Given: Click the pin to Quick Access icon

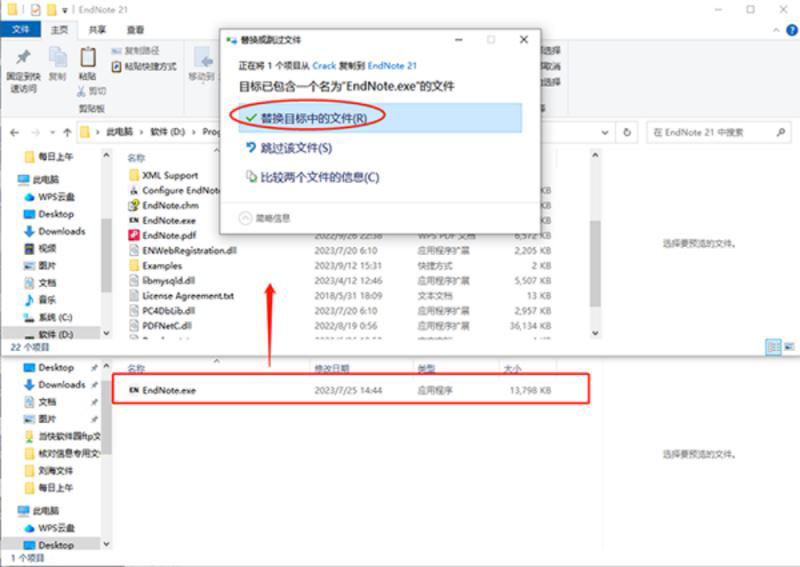Looking at the screenshot, I should (23, 58).
